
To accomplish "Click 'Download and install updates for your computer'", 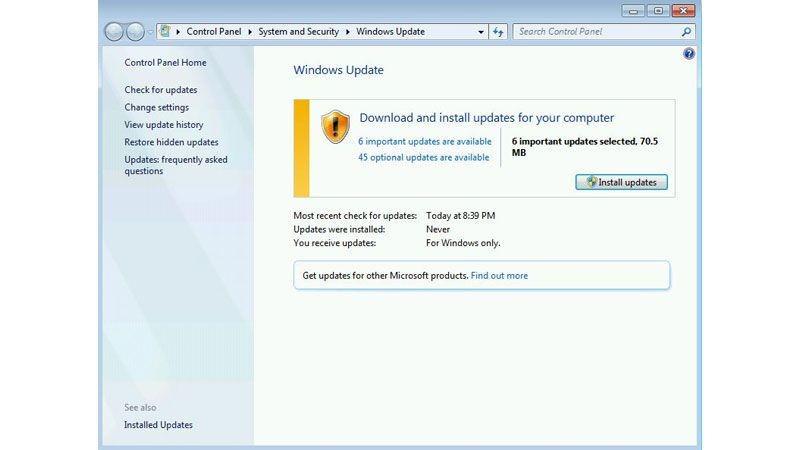I will [487, 118].
